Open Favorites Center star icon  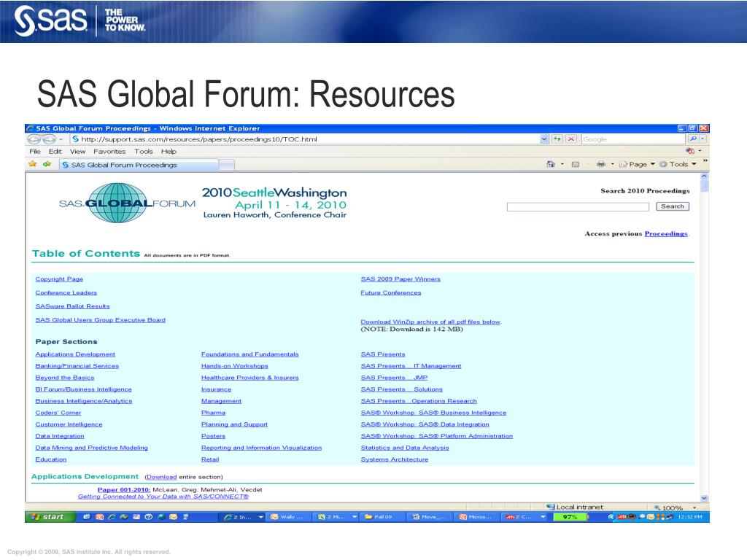(x=33, y=164)
